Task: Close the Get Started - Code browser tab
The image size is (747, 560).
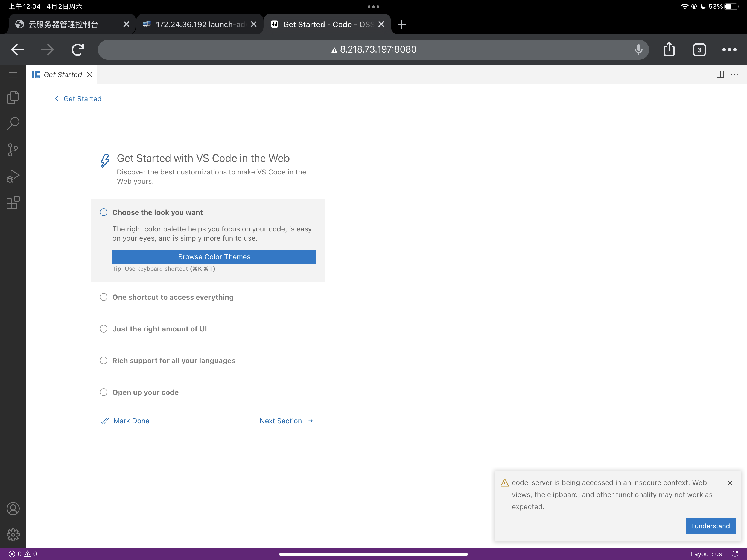Action: (x=381, y=24)
